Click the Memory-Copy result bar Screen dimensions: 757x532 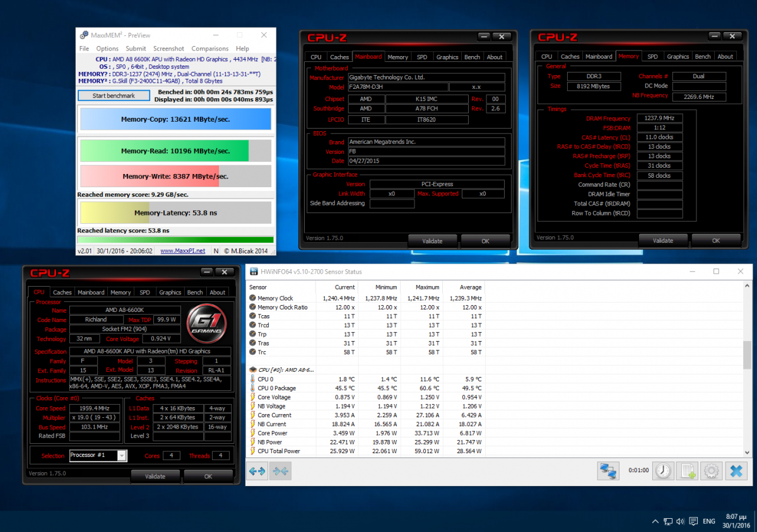[x=175, y=119]
